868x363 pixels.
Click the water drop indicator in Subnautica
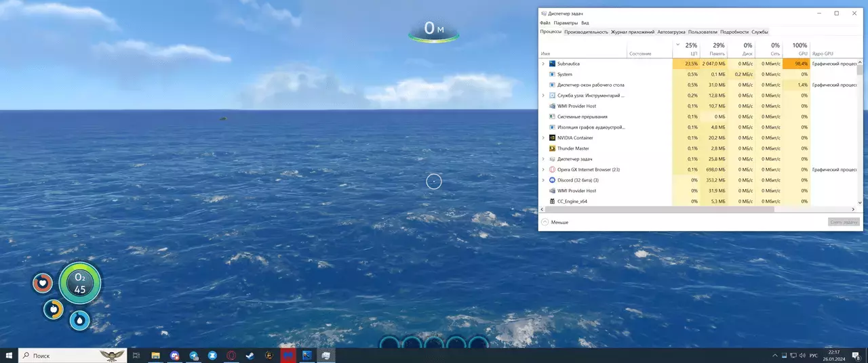point(79,320)
